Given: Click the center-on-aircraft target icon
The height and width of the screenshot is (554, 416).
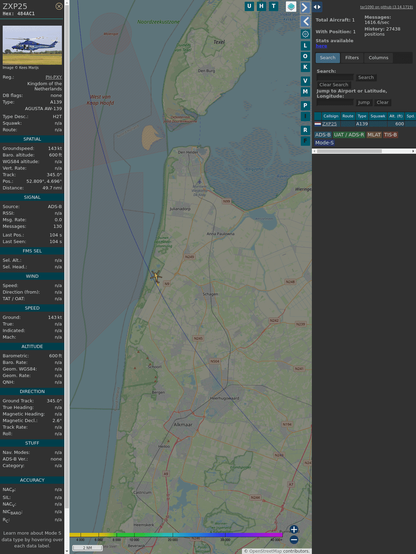Looking at the screenshot, I should [305, 34].
